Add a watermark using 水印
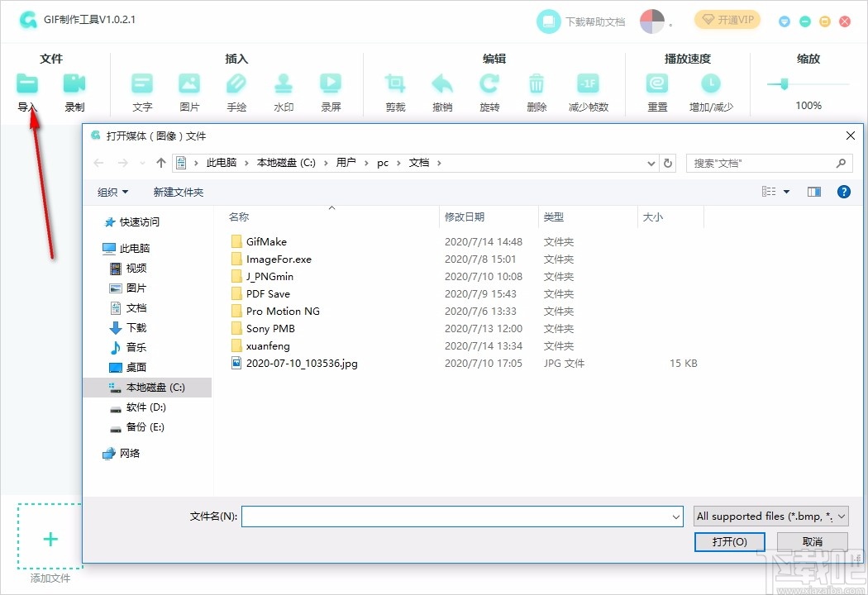This screenshot has height=595, width=868. (284, 83)
